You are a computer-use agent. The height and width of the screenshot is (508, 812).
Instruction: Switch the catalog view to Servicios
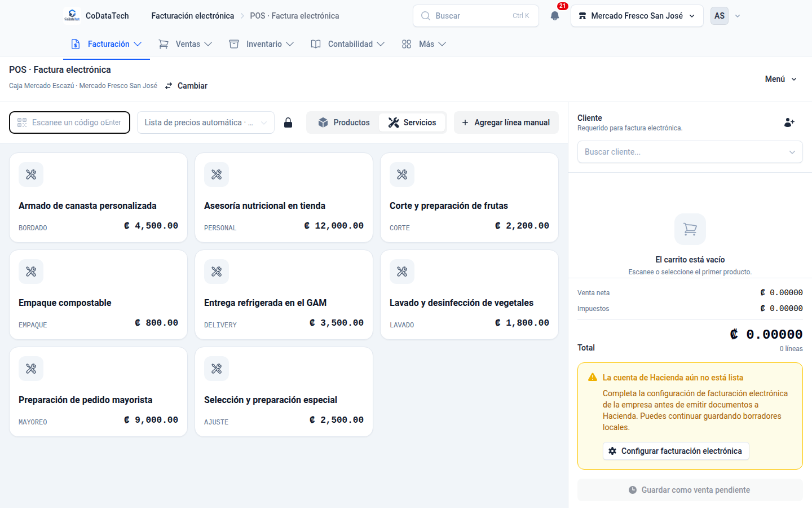pos(412,122)
